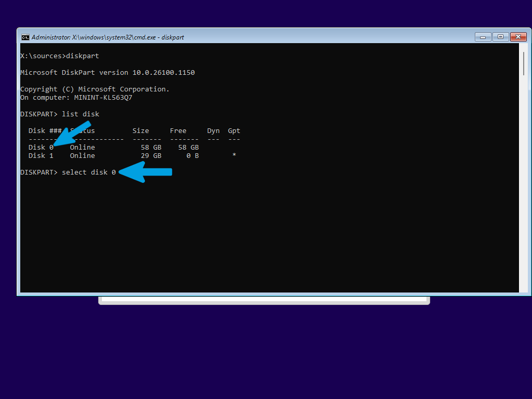532x399 pixels.
Task: Click the 'list disk' command text
Action: click(81, 114)
